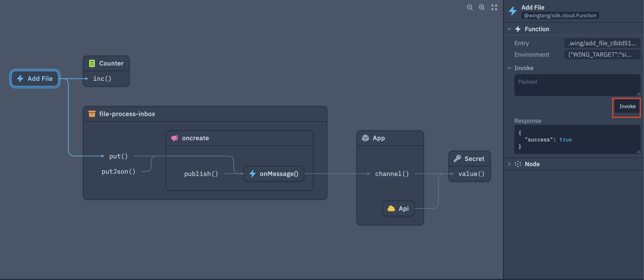
Task: Select the megaphone icon on oncreate topic
Action: pyautogui.click(x=174, y=138)
